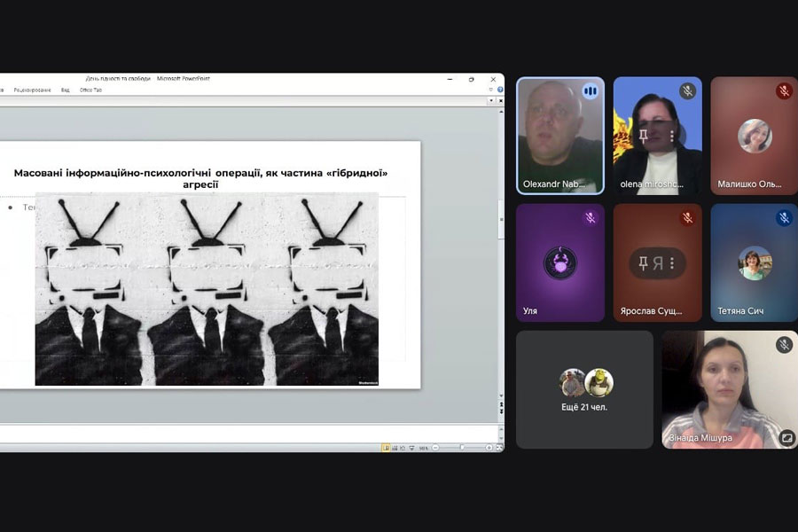Image resolution: width=798 pixels, height=532 pixels.
Task: Click zoom in plus button
Action: click(x=489, y=448)
